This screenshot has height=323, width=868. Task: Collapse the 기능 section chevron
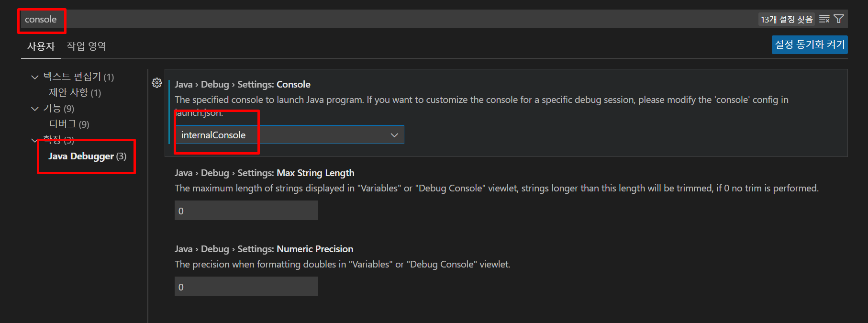point(34,109)
